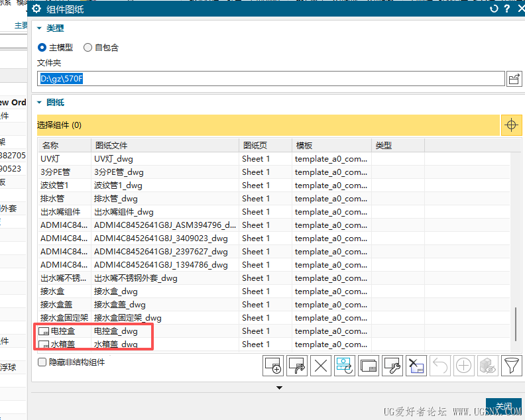This screenshot has width=525, height=420.
Task: Select the 波纹管1 row
Action: [274, 185]
